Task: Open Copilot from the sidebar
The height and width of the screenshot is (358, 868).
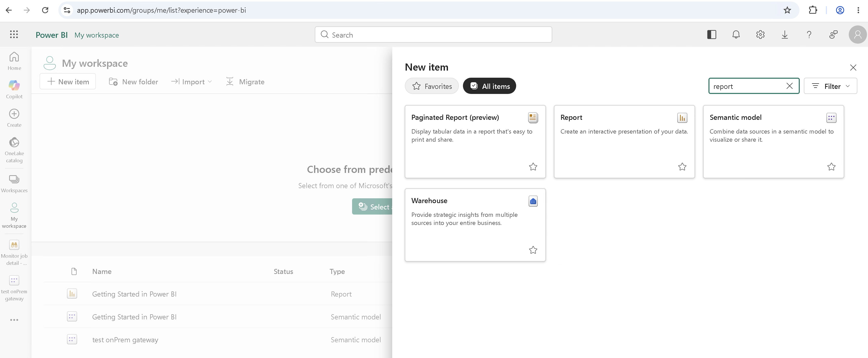Action: (14, 89)
